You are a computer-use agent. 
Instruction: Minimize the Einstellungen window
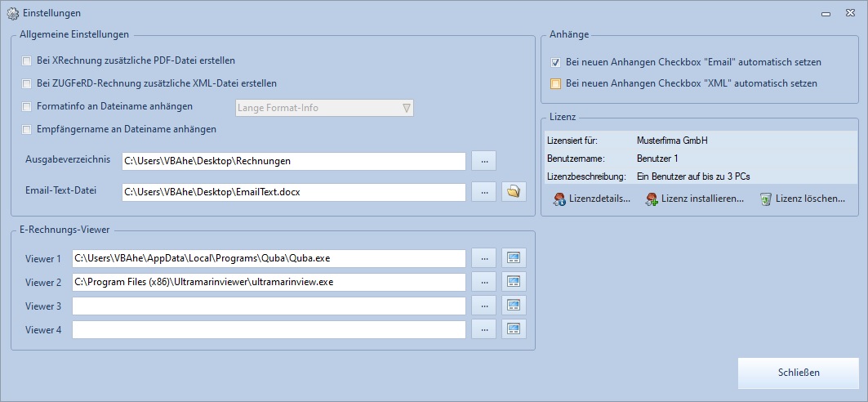click(x=826, y=13)
